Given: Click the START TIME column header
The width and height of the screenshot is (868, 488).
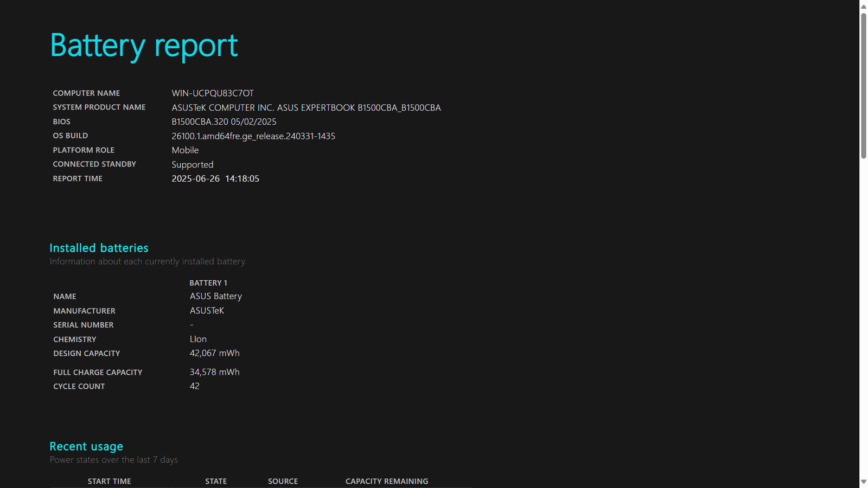Looking at the screenshot, I should 109,481.
